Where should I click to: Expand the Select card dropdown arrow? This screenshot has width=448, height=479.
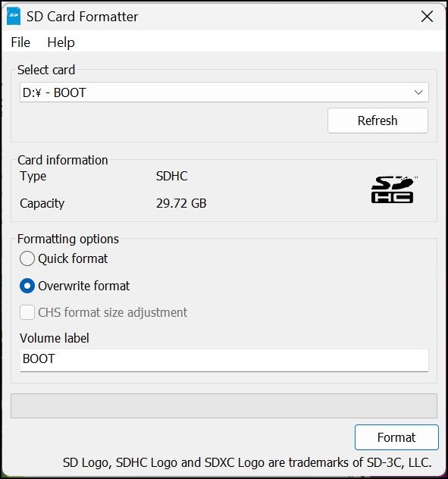click(x=418, y=92)
